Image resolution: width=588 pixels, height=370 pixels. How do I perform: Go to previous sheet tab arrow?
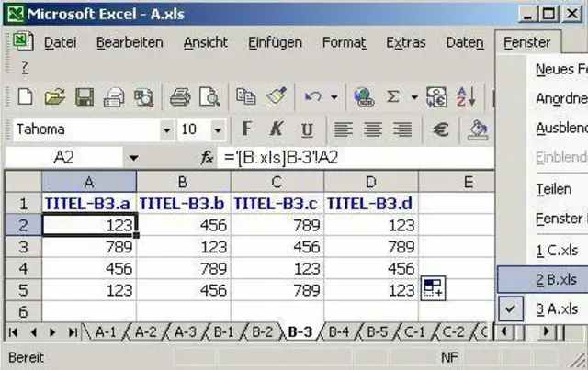(33, 332)
